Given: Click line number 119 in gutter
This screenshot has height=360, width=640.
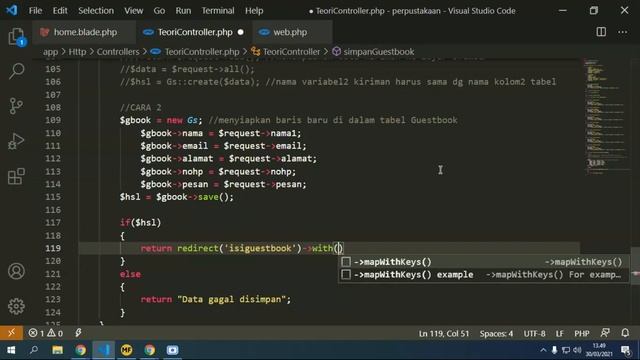Looking at the screenshot, I should 53,248.
